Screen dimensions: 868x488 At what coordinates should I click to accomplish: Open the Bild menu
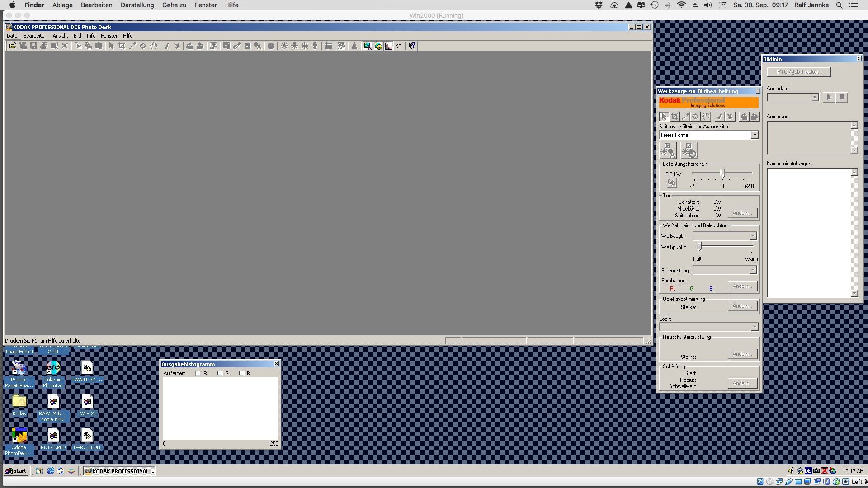point(77,36)
